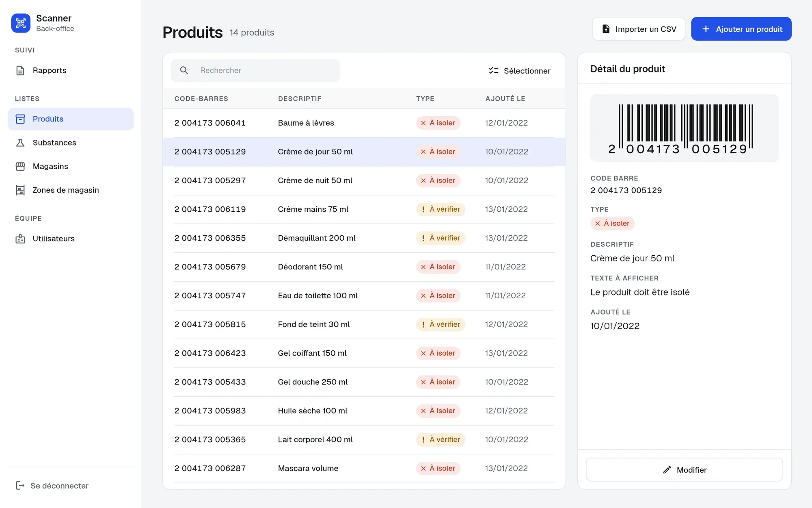Click the Sélectionner checklist icon
Screen dimensions: 812x508
493,71
